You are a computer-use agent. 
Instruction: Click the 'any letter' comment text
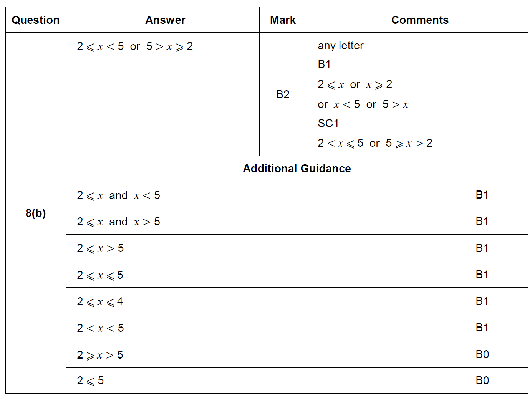point(341,46)
